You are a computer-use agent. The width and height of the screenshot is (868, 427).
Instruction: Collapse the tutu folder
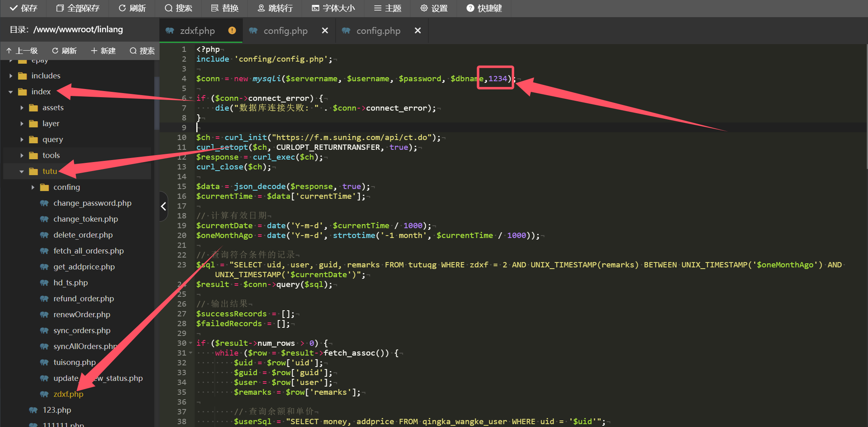[x=22, y=171]
